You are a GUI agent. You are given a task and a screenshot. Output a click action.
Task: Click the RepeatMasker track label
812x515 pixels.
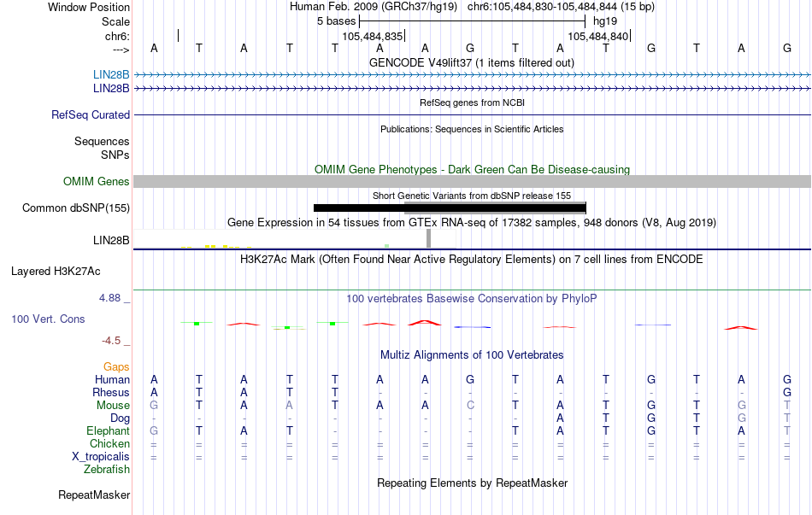tap(94, 495)
